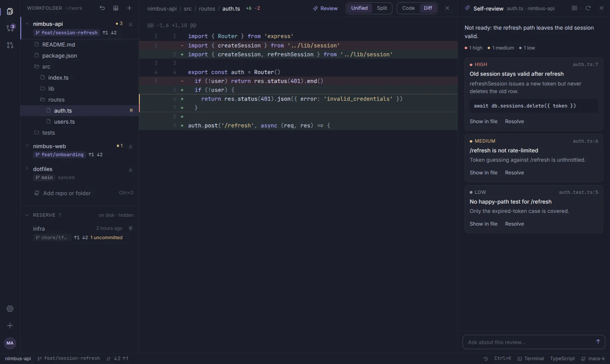Click src in the breadcrumb path

188,8
